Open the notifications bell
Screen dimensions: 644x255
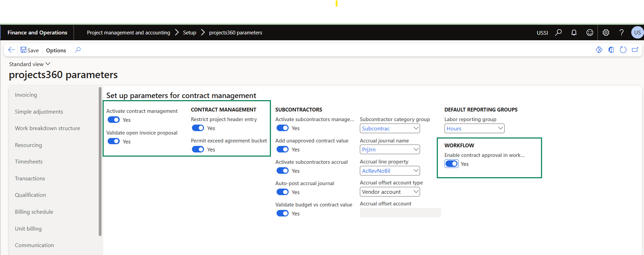[574, 32]
